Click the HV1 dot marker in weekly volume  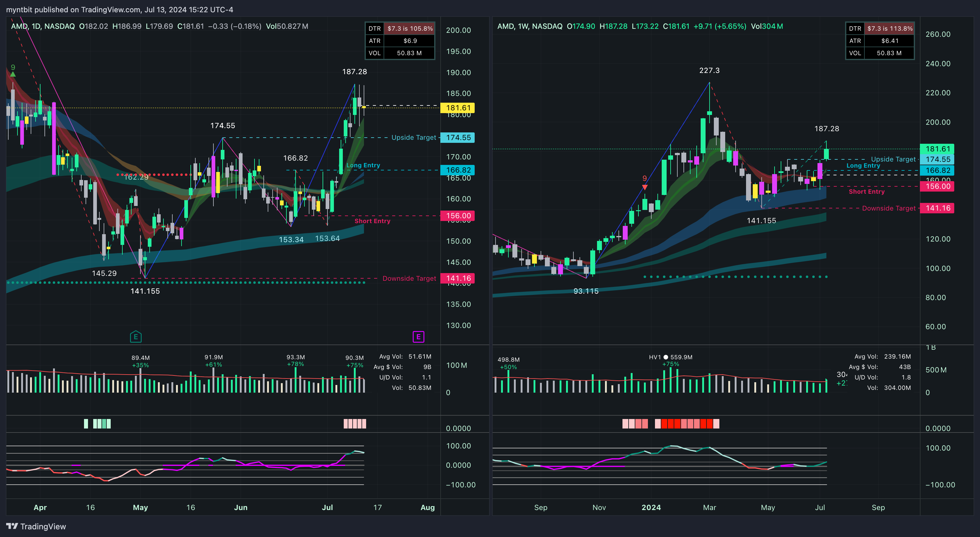(666, 357)
